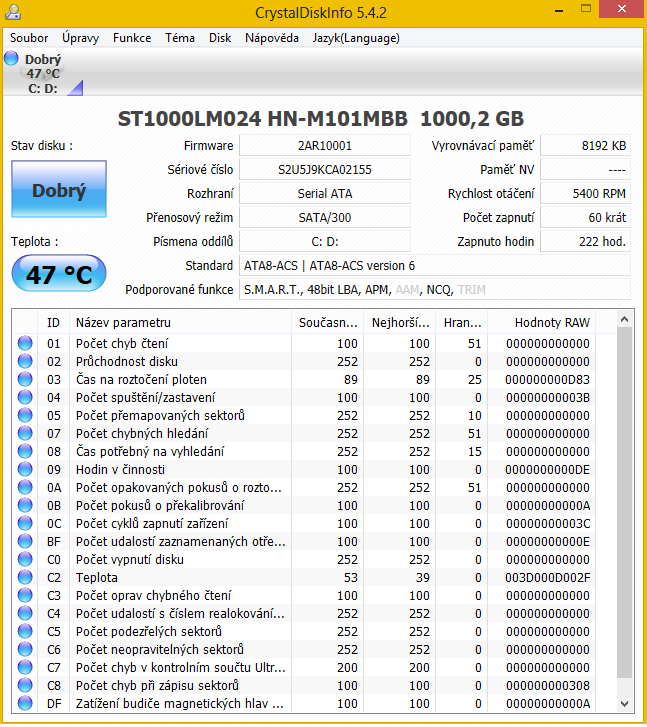Click status orb for row 0A opakovaných pokusů

pyautogui.click(x=25, y=488)
